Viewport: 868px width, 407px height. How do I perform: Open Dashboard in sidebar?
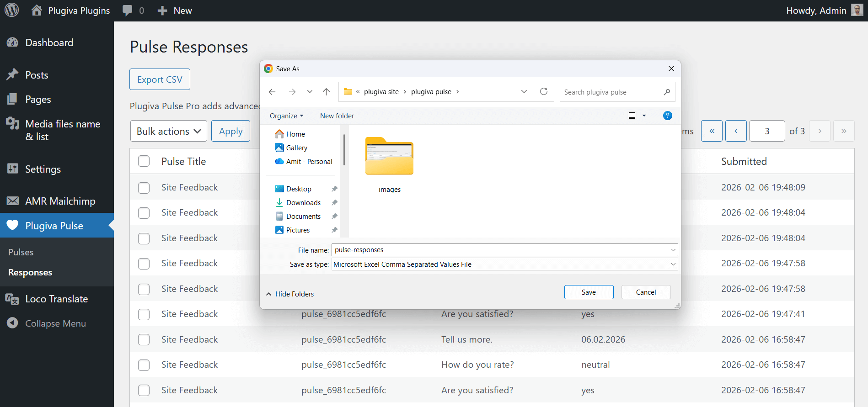coord(49,42)
